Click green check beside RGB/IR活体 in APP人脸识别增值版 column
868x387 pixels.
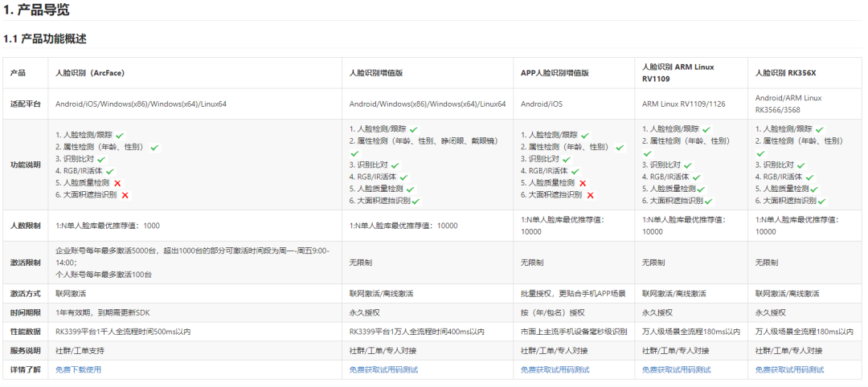575,171
